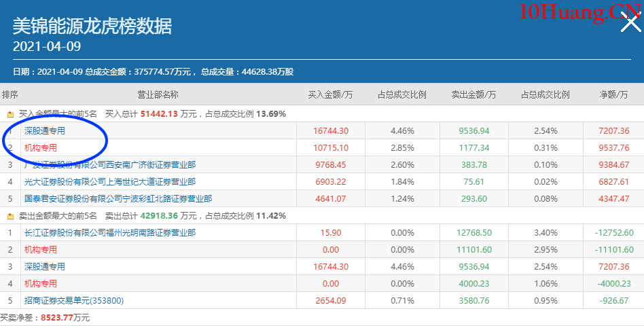644x326 pixels.
Task: Select sell amount 1177.34
Action: point(474,148)
